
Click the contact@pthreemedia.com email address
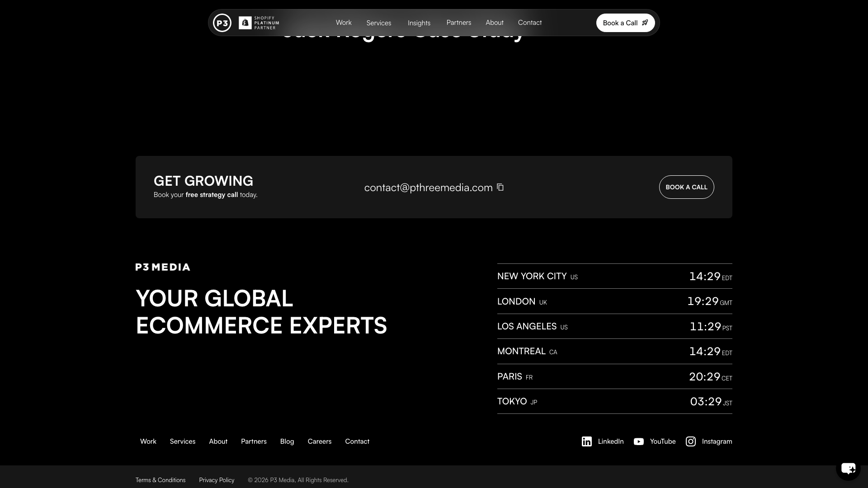click(x=429, y=188)
